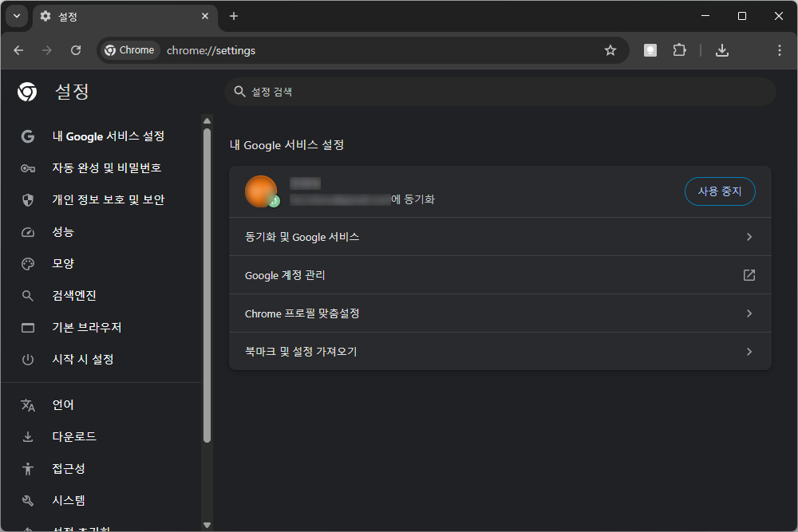Click the magnifier icon for 검색엔진
This screenshot has height=532, width=798.
tap(28, 296)
